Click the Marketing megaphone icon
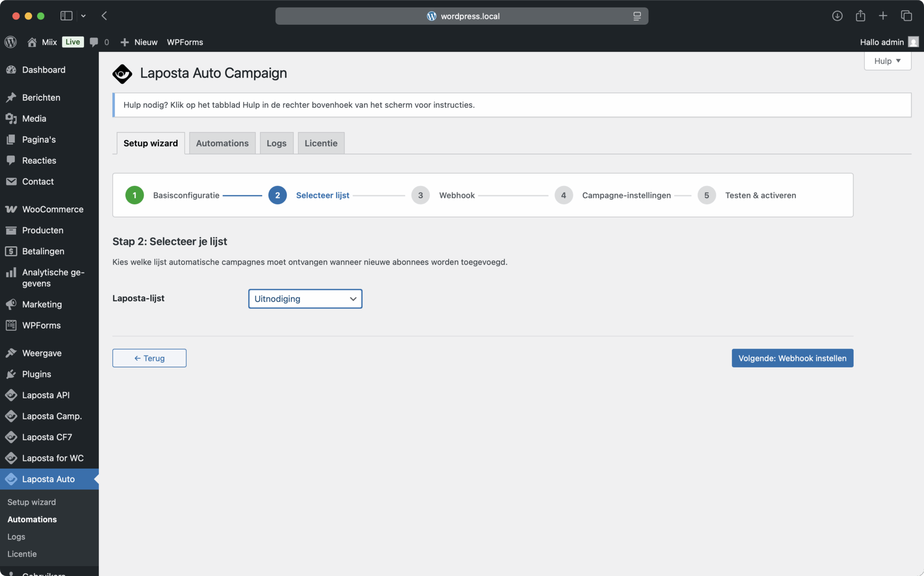 11,304
